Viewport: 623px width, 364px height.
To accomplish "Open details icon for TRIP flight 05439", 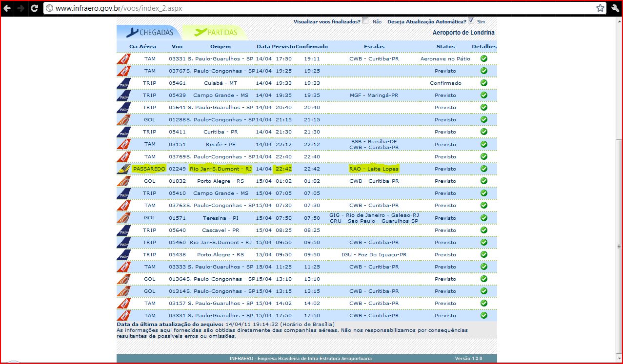I will click(484, 95).
